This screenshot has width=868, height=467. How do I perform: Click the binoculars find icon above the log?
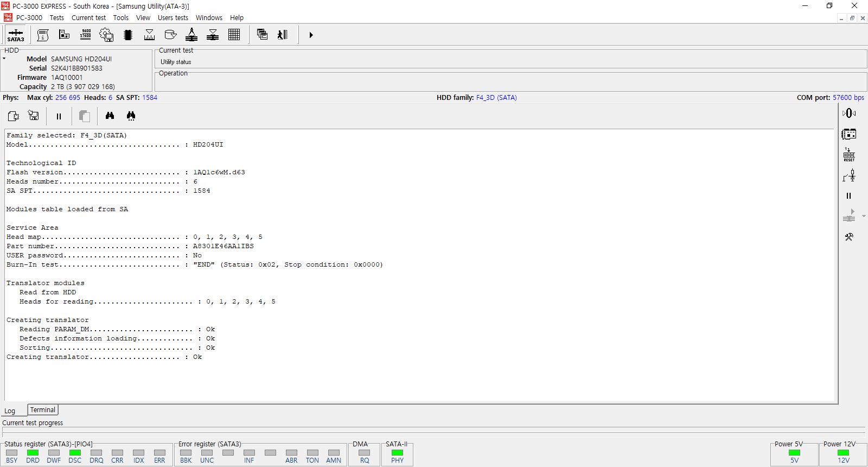[x=110, y=116]
